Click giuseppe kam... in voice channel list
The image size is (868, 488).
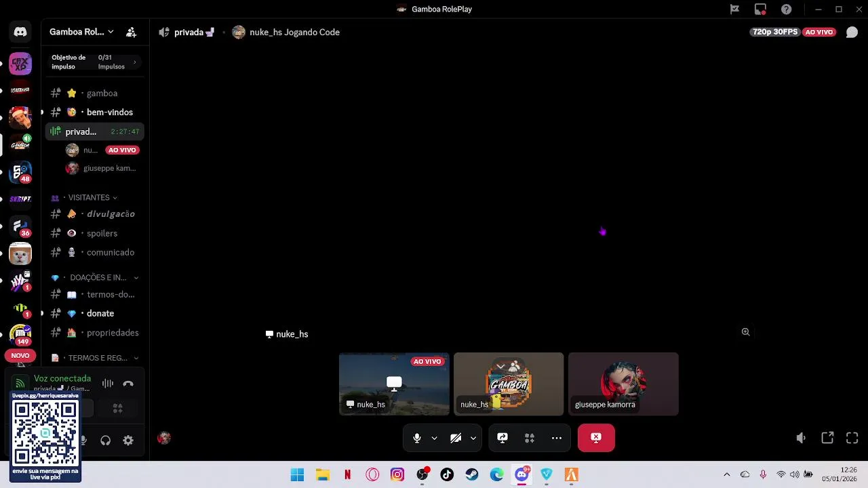[x=100, y=168]
